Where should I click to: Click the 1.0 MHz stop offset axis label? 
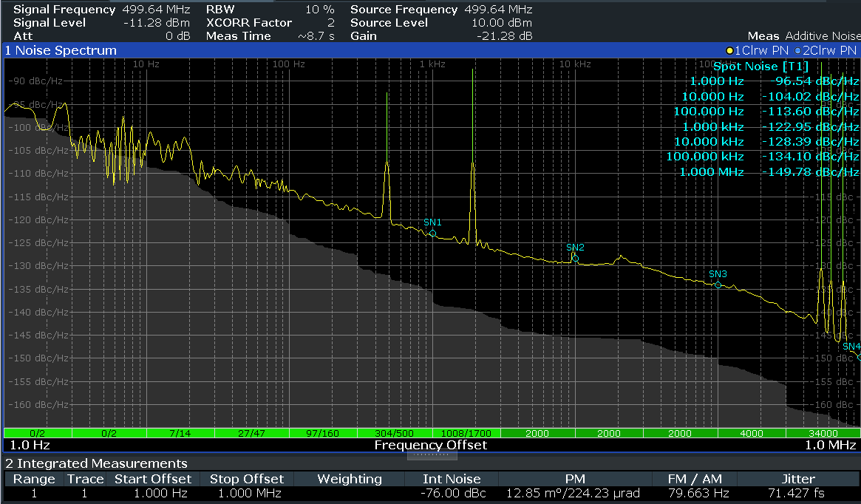point(831,446)
